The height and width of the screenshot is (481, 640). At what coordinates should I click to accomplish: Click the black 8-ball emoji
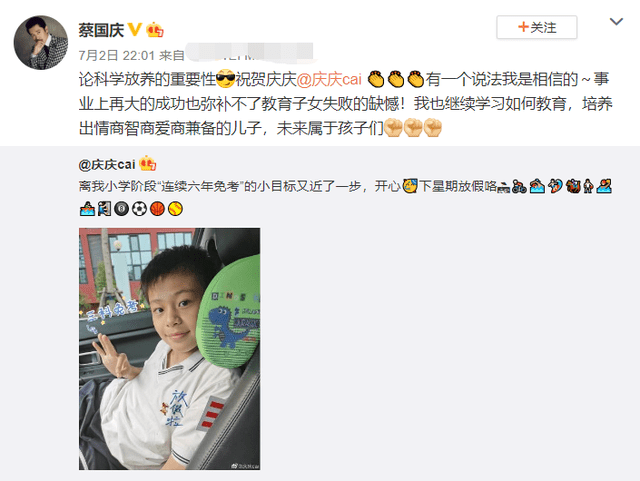[122, 209]
